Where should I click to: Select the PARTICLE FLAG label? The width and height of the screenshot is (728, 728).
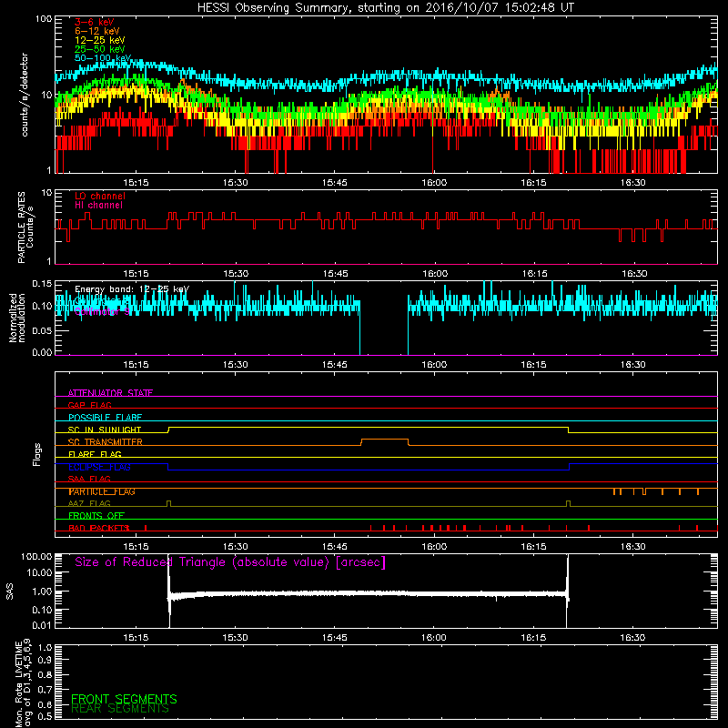(x=102, y=491)
